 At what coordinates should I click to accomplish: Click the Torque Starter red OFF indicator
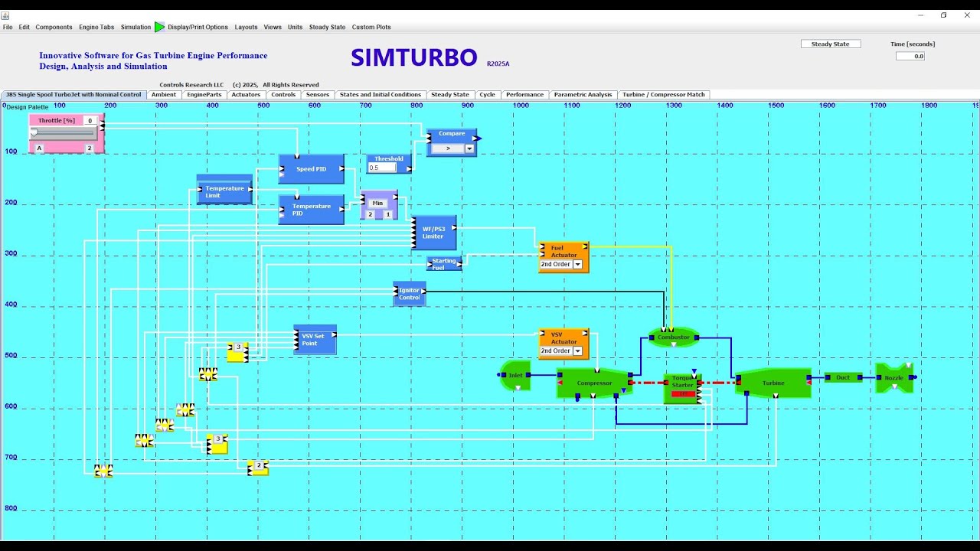(x=682, y=394)
